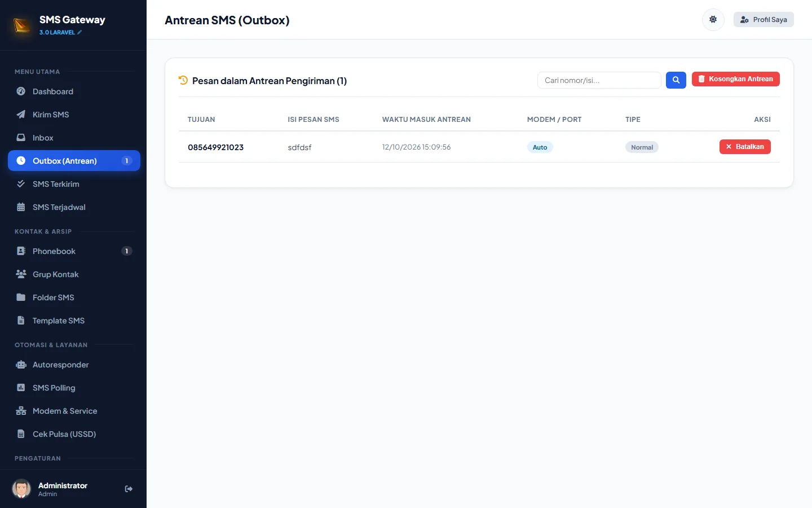Click the Phonebook count badge showing 1
Viewport: 812px width, 508px height.
coord(127,251)
